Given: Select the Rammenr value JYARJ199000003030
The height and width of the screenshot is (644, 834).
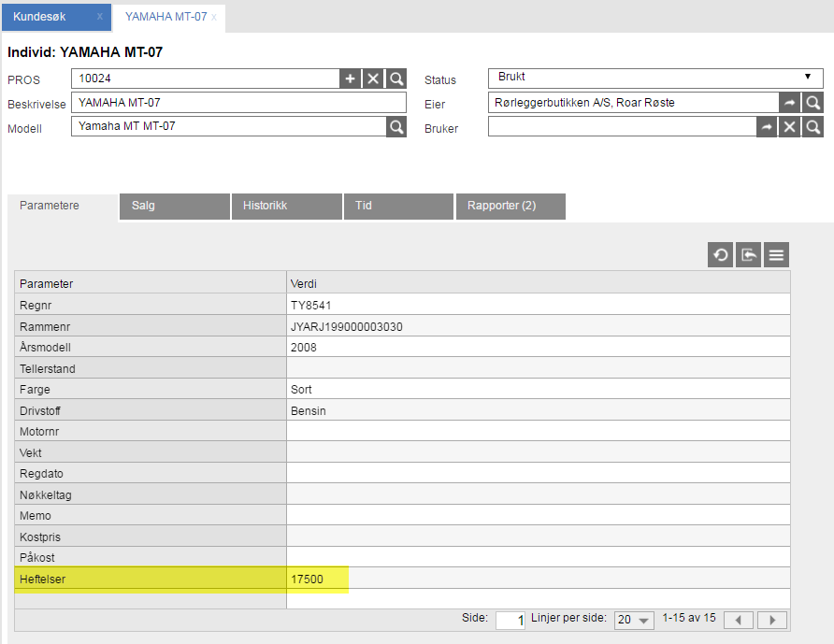Looking at the screenshot, I should (x=346, y=326).
